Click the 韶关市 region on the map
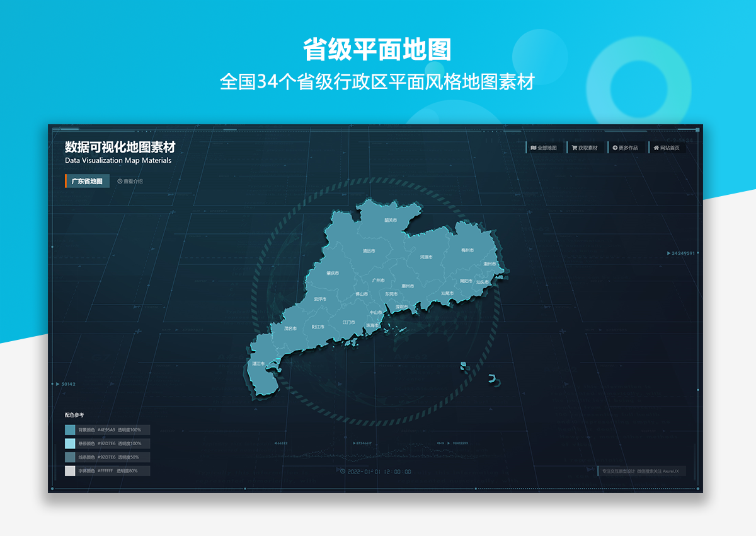This screenshot has width=756, height=536. [391, 221]
